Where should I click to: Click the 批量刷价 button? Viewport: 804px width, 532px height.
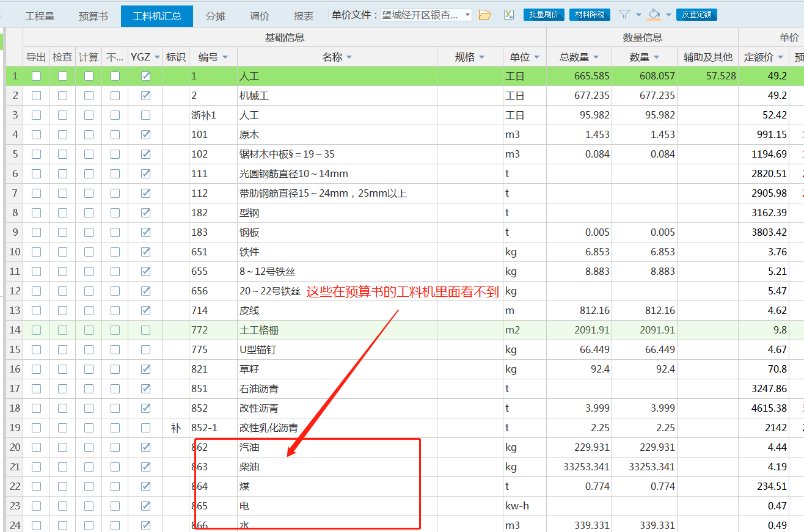coord(544,15)
